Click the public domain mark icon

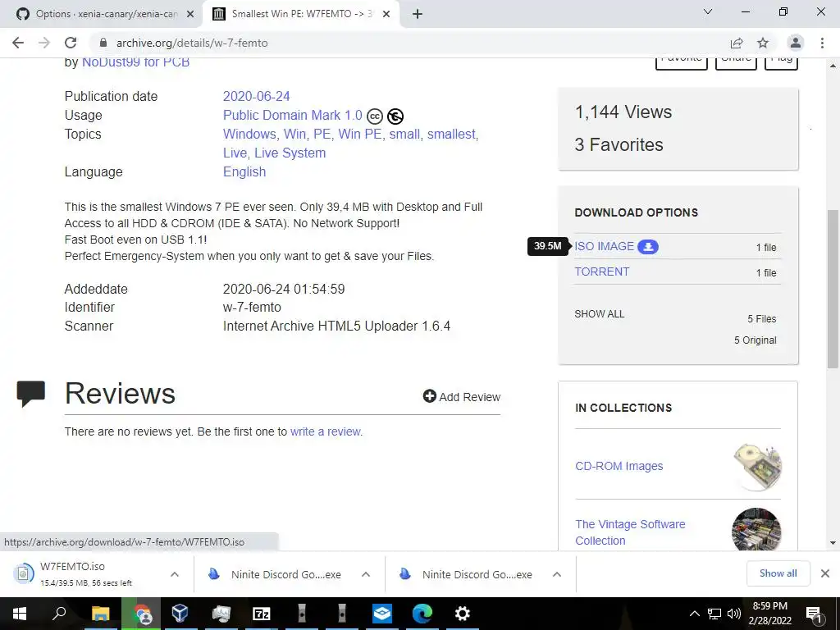coord(395,116)
